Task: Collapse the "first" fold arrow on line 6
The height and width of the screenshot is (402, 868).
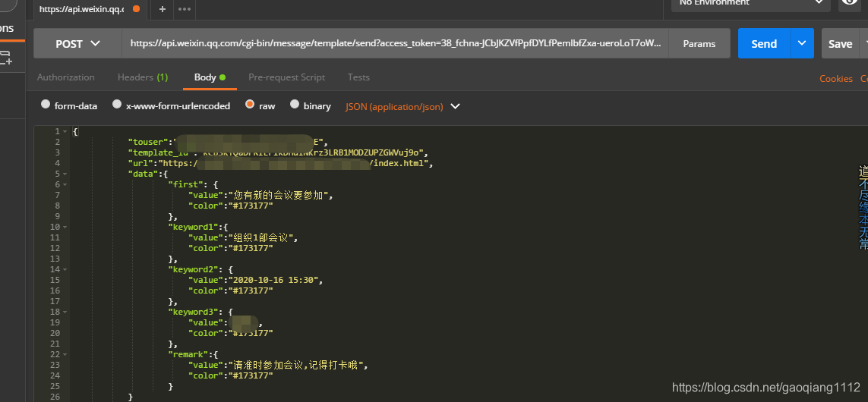Action: click(x=65, y=184)
